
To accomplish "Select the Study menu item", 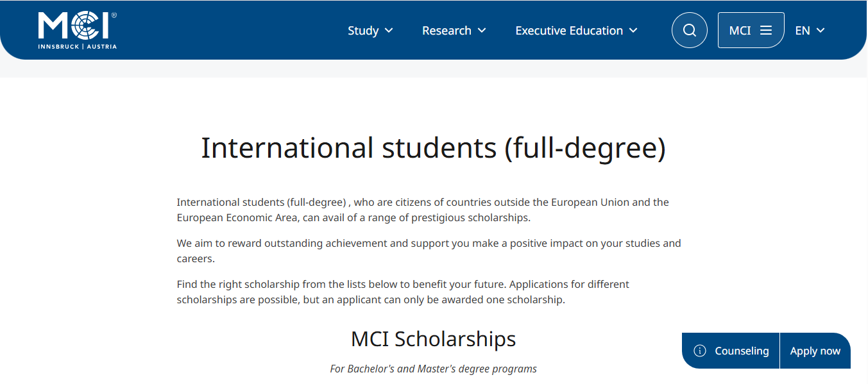I will point(363,30).
